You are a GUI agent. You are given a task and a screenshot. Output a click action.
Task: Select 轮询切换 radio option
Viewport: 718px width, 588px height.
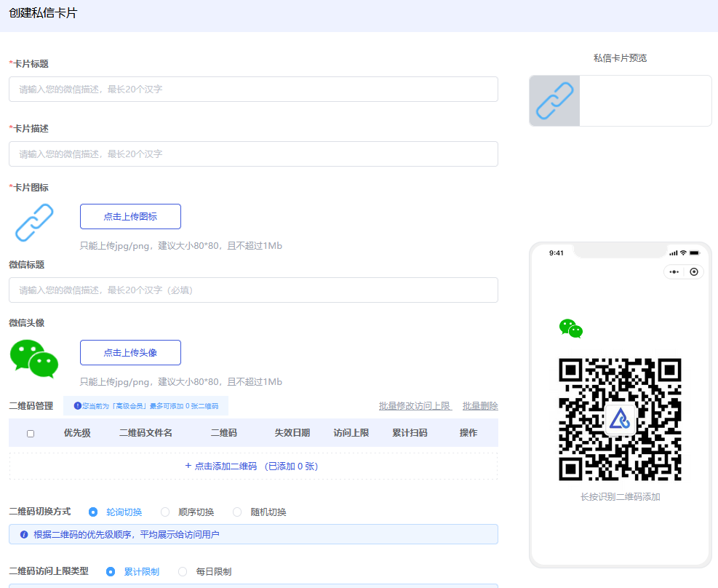[93, 512]
